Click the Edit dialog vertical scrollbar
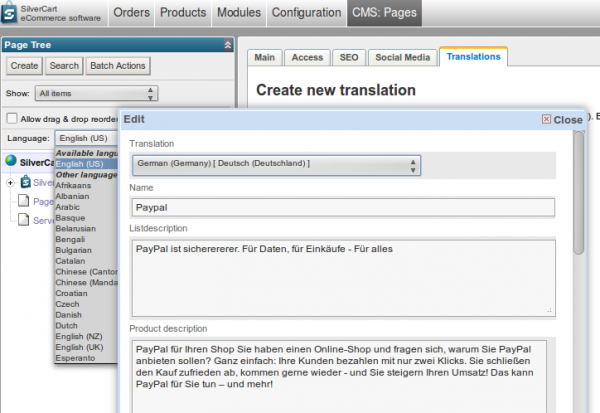The width and height of the screenshot is (600, 413). point(579,193)
